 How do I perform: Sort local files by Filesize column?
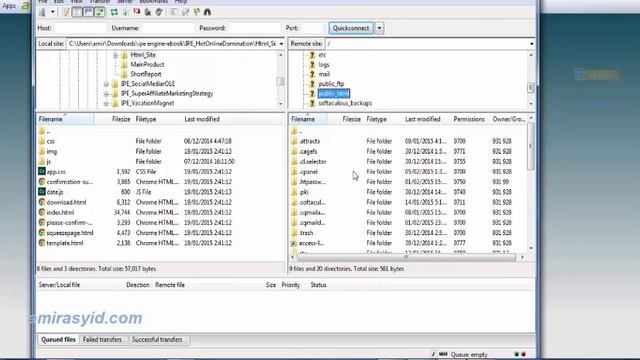(121, 119)
